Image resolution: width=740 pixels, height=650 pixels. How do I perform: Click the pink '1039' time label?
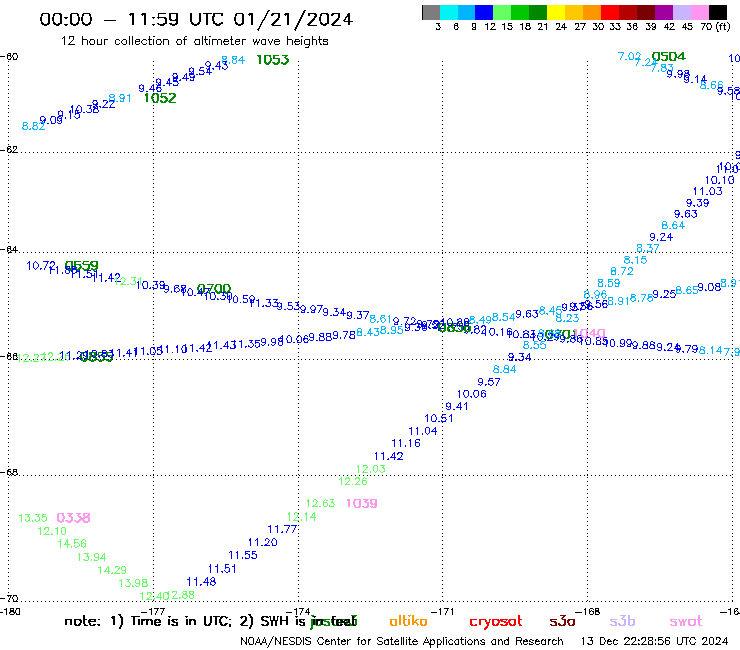coord(362,503)
